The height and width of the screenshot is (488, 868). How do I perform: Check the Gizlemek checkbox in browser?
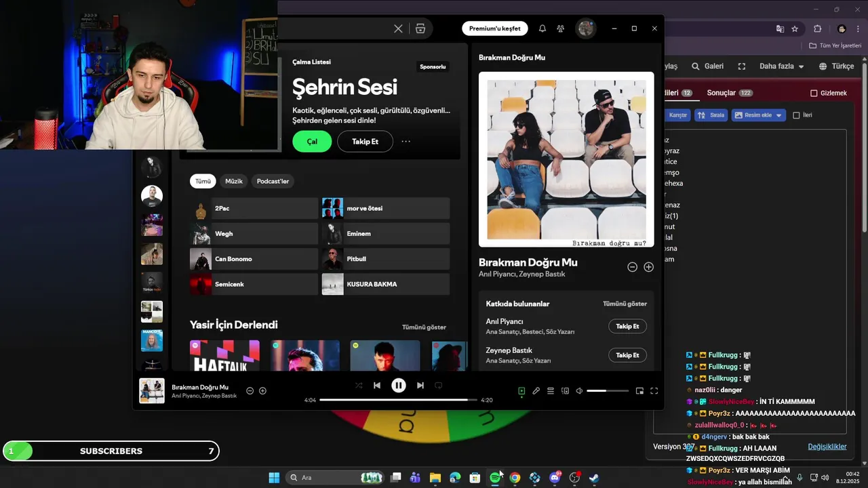click(814, 93)
